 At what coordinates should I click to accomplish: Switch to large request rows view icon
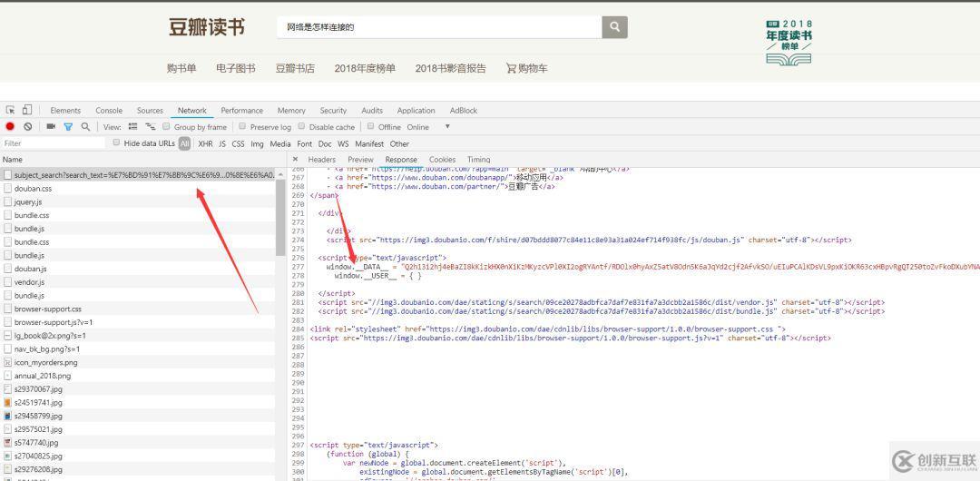coord(132,127)
